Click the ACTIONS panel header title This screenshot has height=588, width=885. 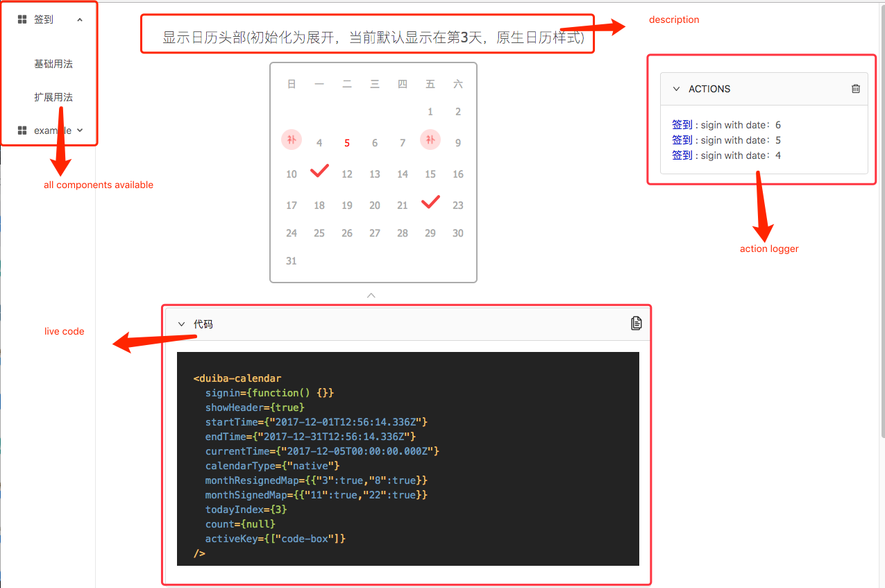point(709,89)
